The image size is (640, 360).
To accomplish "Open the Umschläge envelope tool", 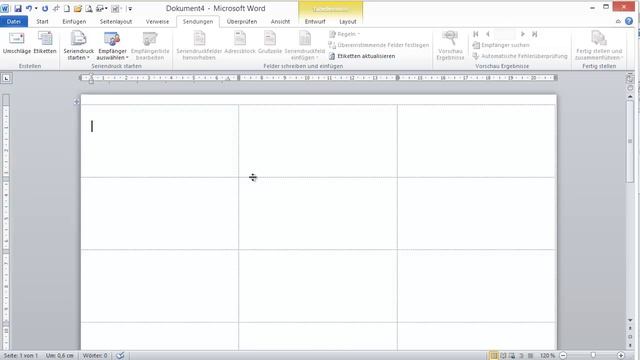I will pos(16,43).
